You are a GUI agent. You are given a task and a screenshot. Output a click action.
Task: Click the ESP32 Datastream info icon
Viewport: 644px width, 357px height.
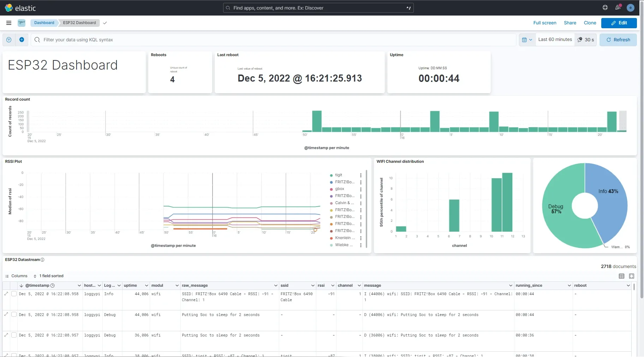click(x=42, y=260)
